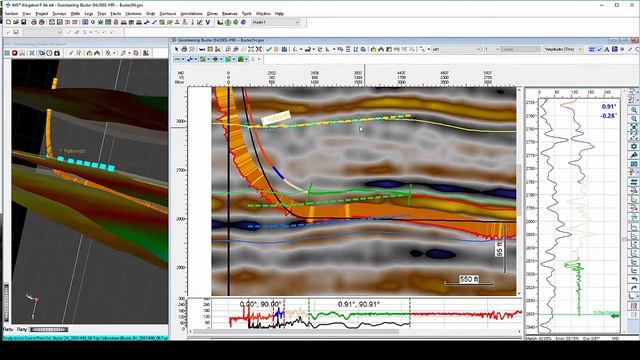Click the -0.28° value in log panel
This screenshot has height=360, width=640.
(608, 116)
